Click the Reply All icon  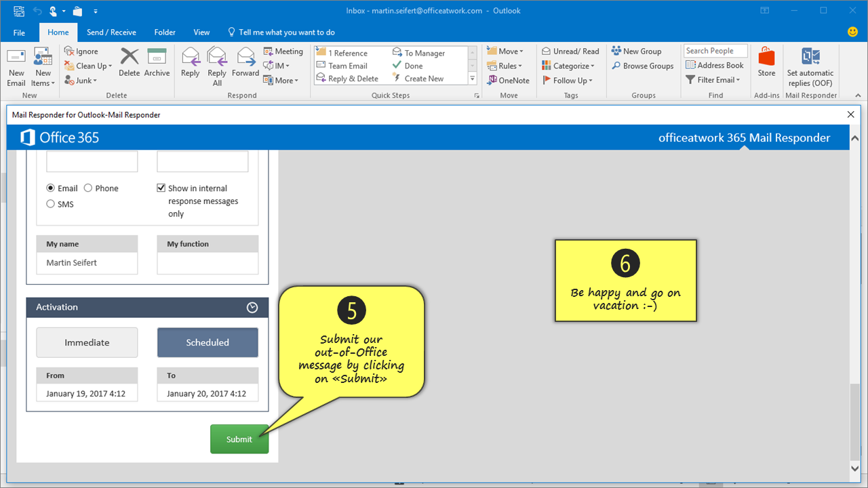(x=217, y=66)
